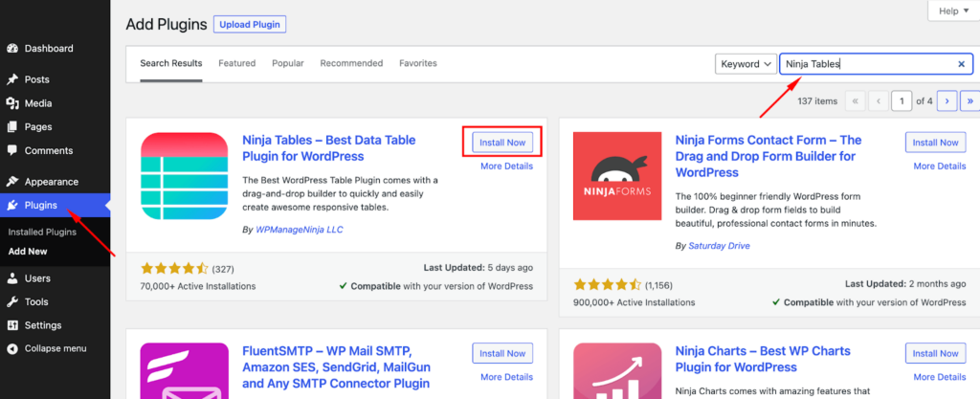The width and height of the screenshot is (980, 399).
Task: Click the Ninja Tables plugin thumbnail
Action: coord(185,176)
